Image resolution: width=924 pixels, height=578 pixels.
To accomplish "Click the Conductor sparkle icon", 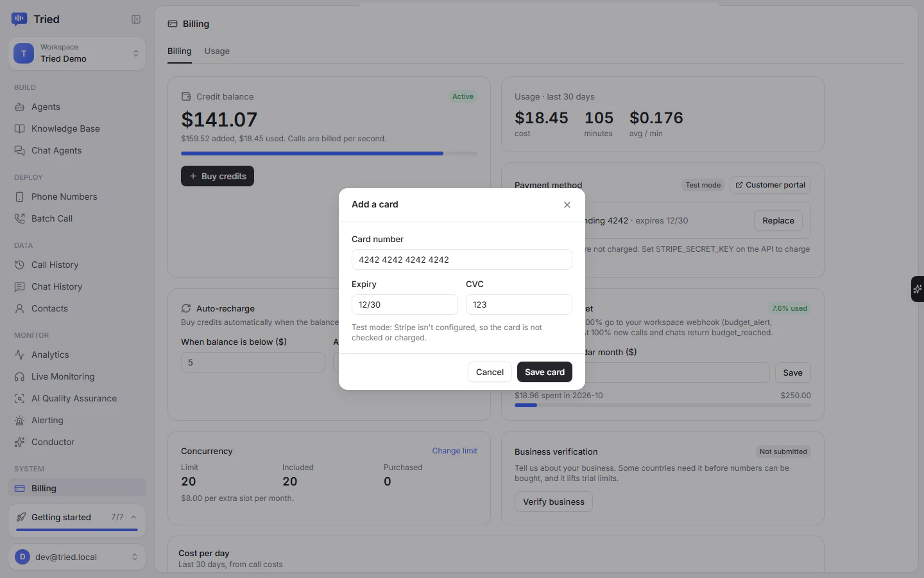I will (20, 442).
